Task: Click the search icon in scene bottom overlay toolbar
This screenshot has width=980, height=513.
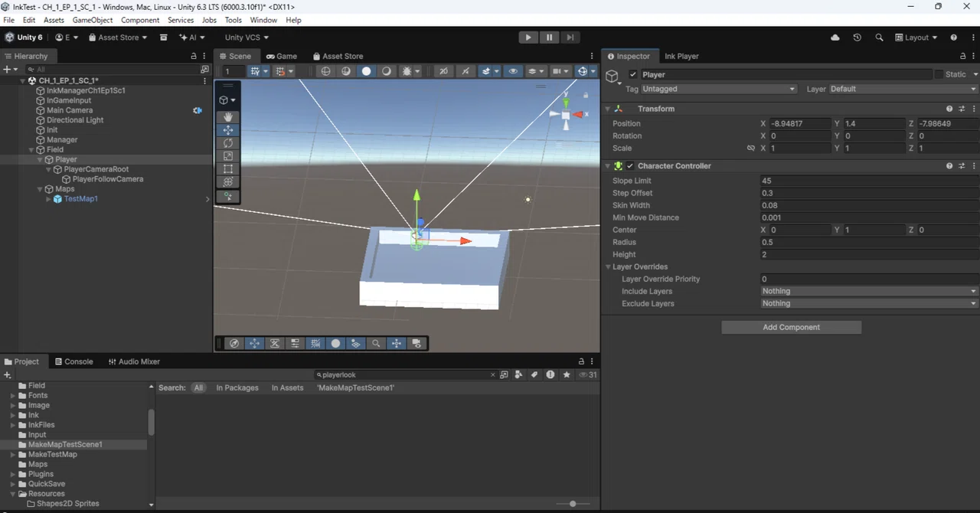Action: (376, 344)
